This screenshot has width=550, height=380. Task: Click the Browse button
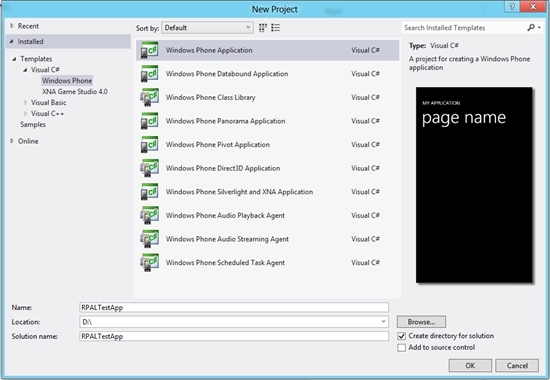421,322
